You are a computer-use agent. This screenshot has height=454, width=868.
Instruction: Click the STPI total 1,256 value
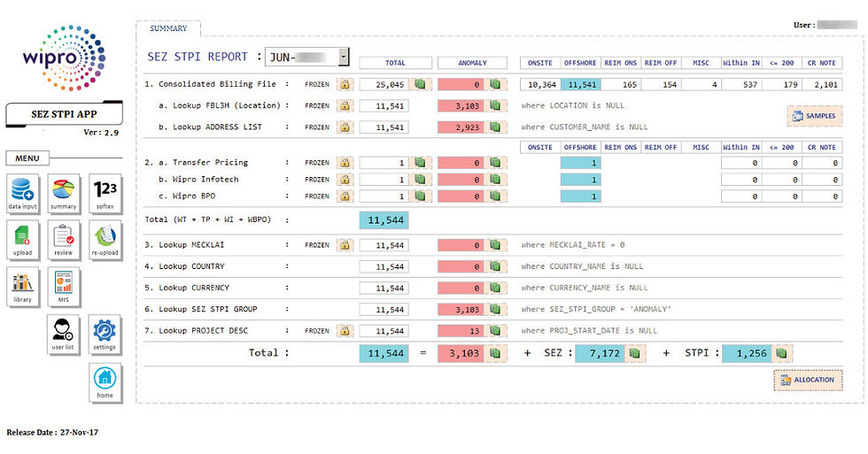pos(747,353)
